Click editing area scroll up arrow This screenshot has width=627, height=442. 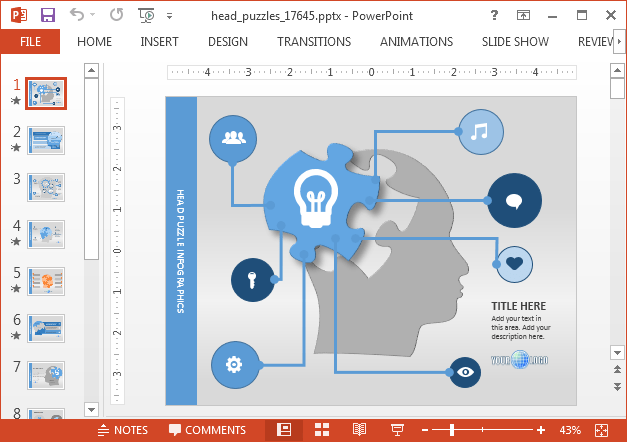617,71
